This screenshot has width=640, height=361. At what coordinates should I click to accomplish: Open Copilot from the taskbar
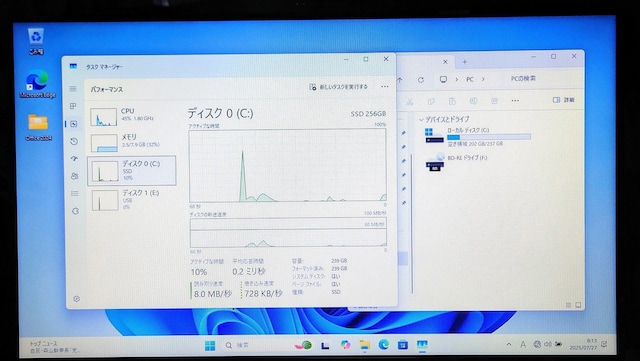346,345
